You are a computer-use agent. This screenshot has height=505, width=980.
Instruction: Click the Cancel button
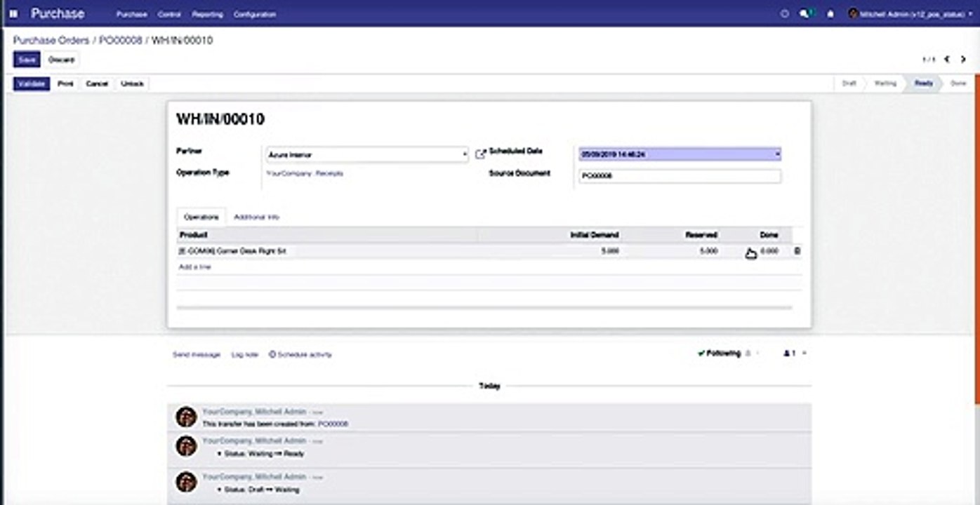[97, 83]
